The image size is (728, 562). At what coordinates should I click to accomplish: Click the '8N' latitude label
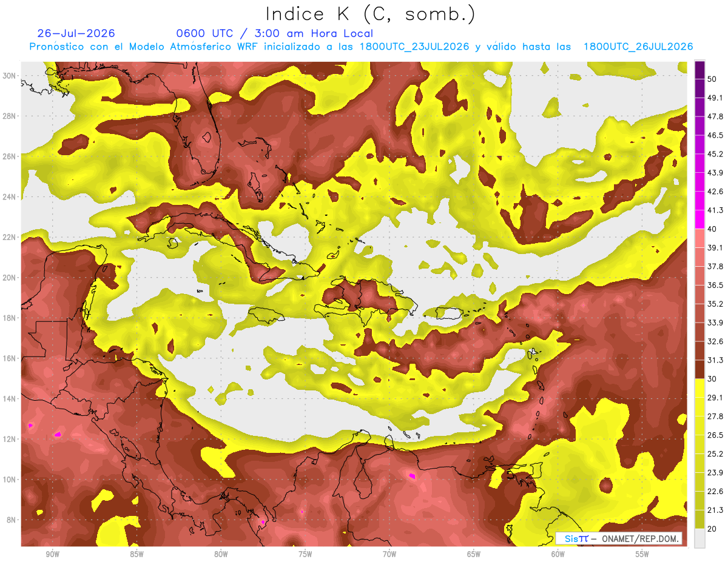12,520
